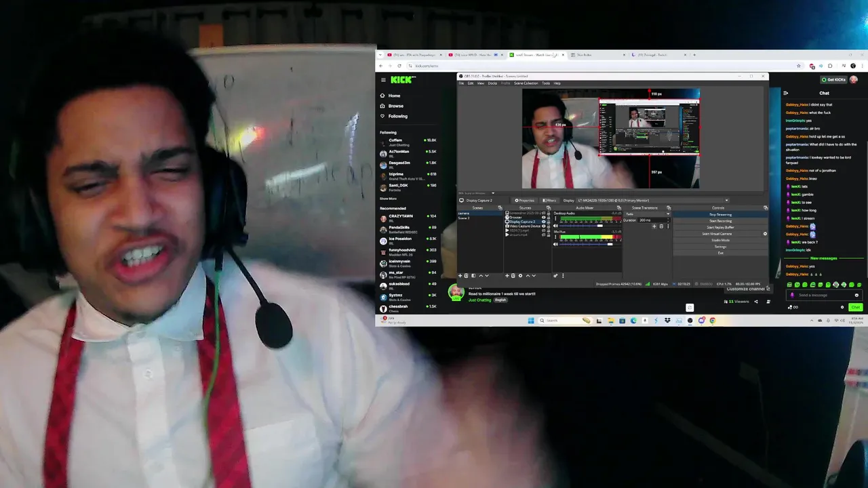The image size is (868, 488).
Task: Go back in the browser
Action: (381, 66)
